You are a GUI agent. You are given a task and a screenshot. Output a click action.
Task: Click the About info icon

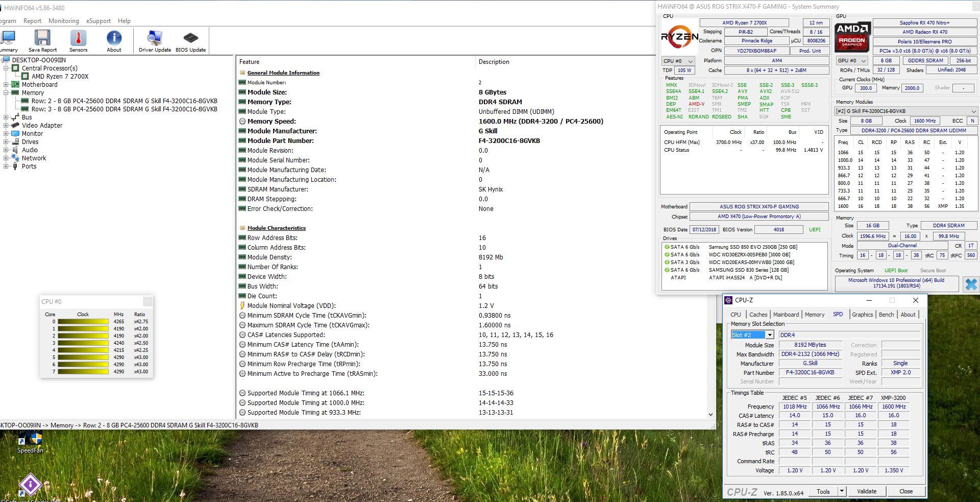114,41
